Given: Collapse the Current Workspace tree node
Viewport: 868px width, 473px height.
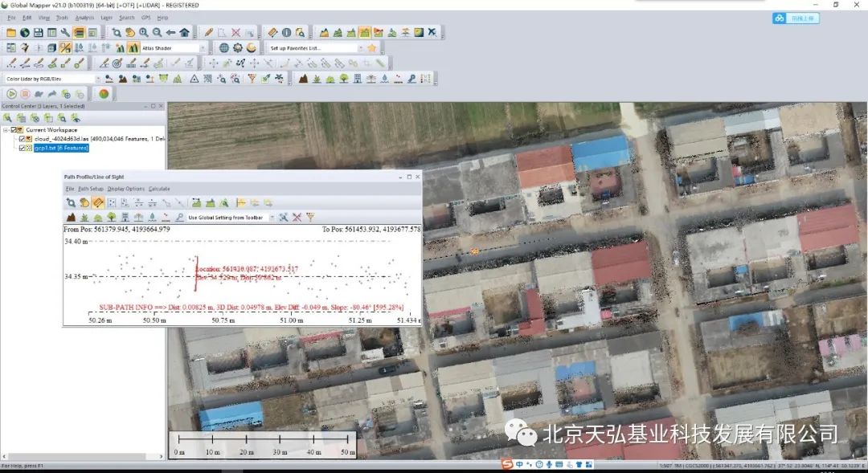Looking at the screenshot, I should [6, 130].
